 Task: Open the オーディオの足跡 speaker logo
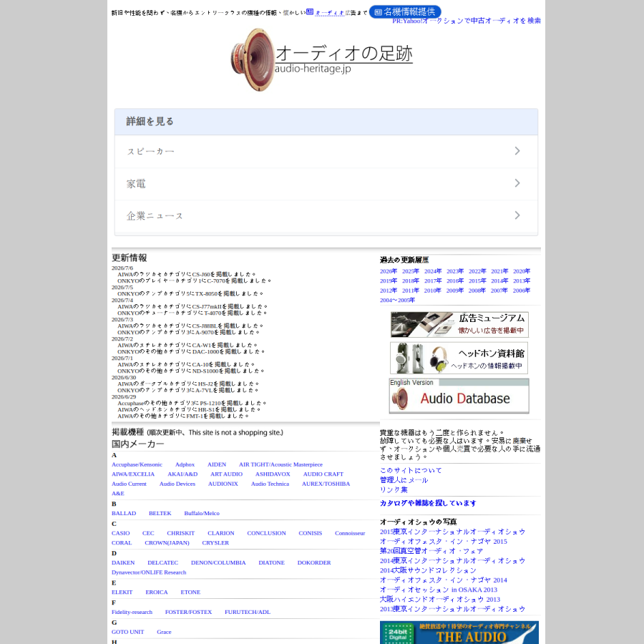click(321, 59)
